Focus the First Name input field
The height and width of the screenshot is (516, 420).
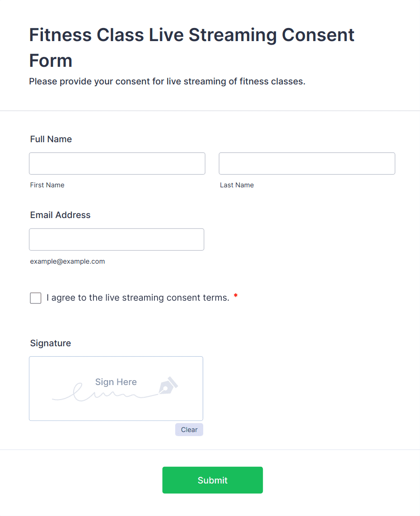(x=117, y=163)
